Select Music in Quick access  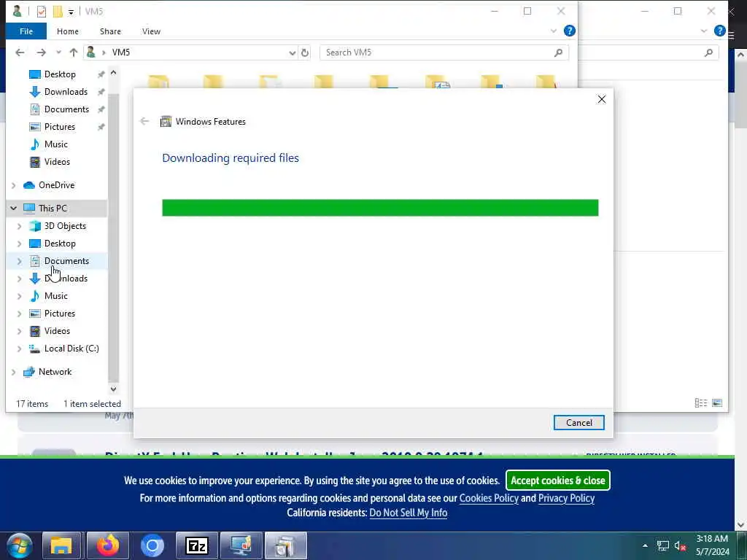pos(55,144)
